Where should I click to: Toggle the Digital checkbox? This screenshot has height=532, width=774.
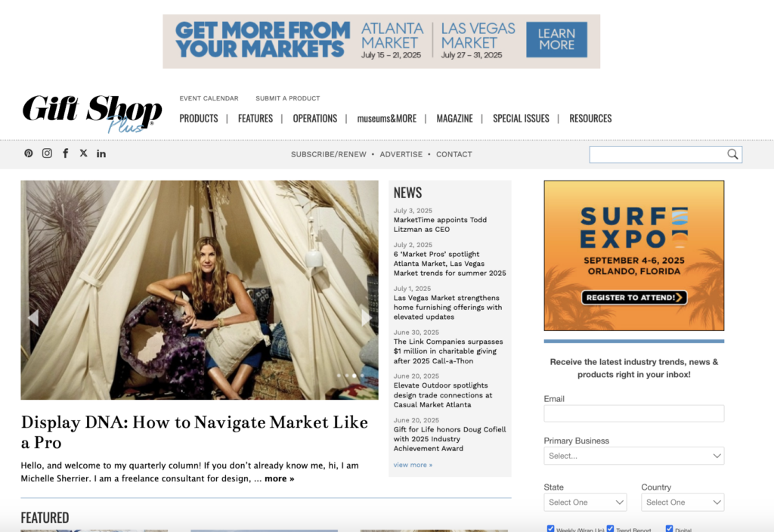[x=669, y=528]
